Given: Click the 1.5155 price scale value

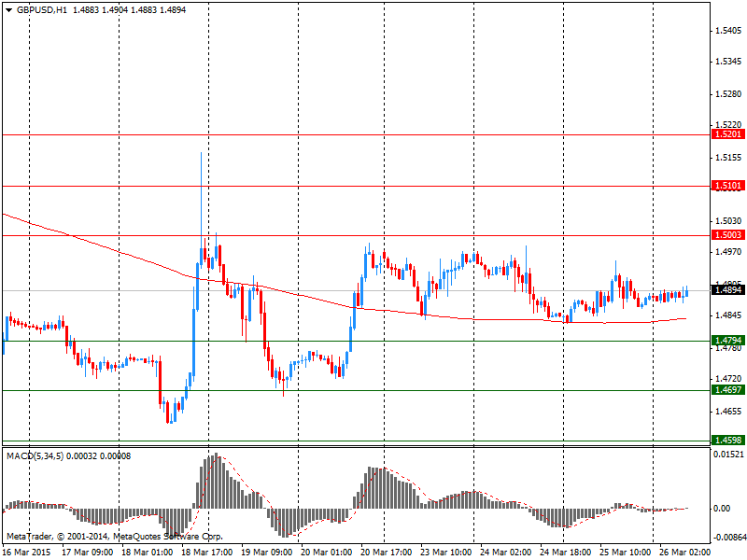Looking at the screenshot, I should click(728, 158).
